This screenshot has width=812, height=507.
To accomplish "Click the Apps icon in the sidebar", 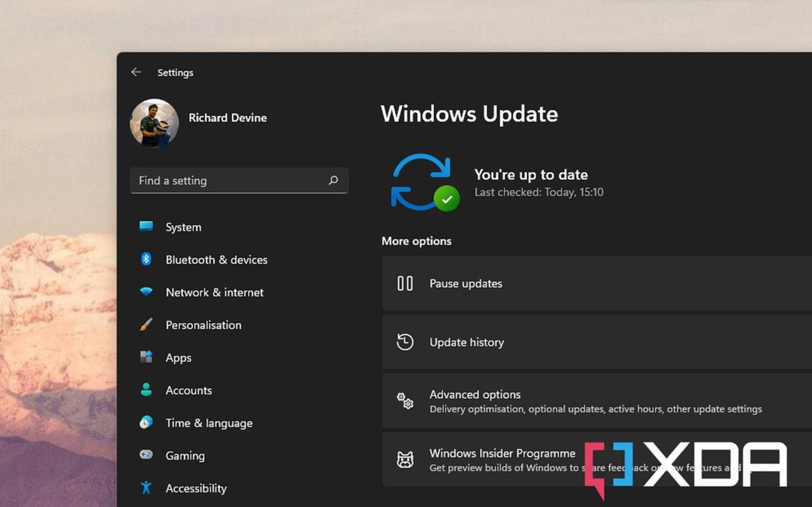I will [x=146, y=357].
